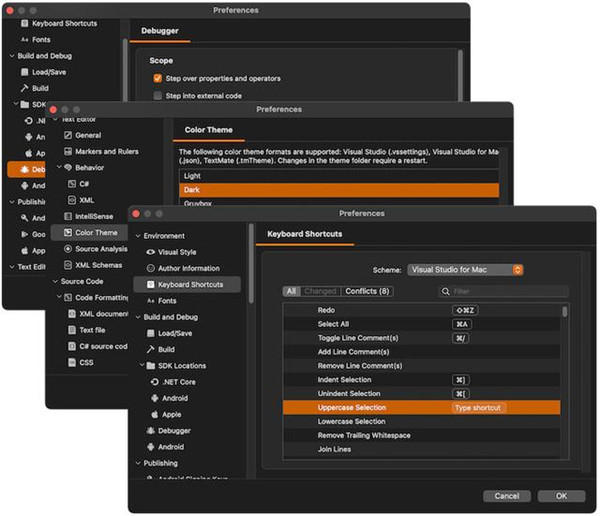This screenshot has width=600, height=516.
Task: Click the Filter search field
Action: point(505,291)
